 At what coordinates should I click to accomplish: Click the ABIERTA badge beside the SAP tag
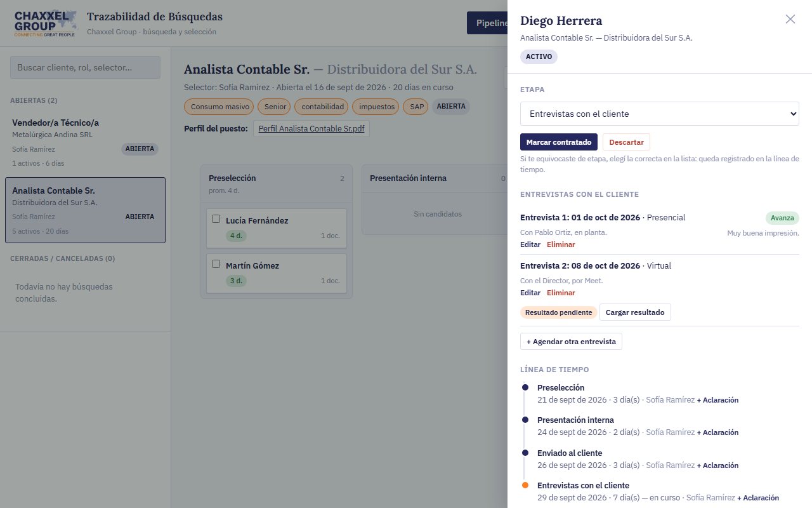(x=451, y=107)
